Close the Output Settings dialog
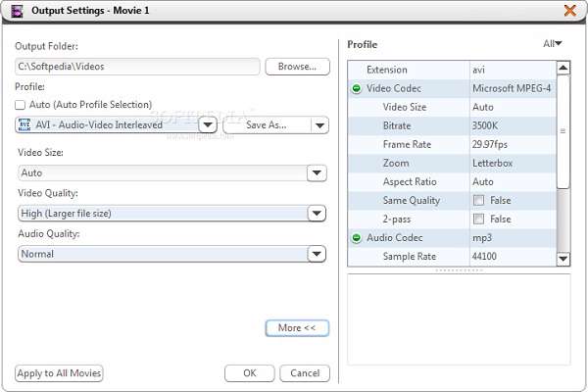Screen dimensions: 588x392 [x=570, y=11]
